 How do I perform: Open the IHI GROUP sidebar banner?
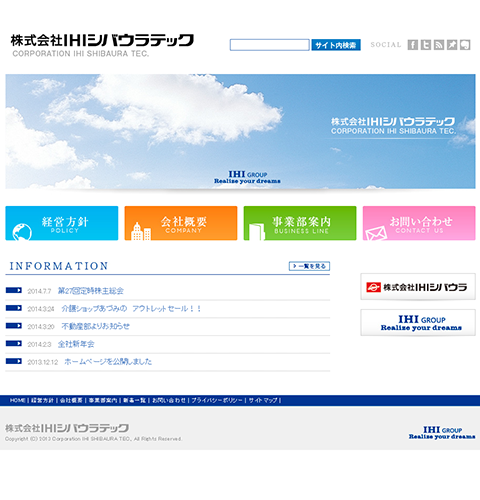click(x=418, y=323)
